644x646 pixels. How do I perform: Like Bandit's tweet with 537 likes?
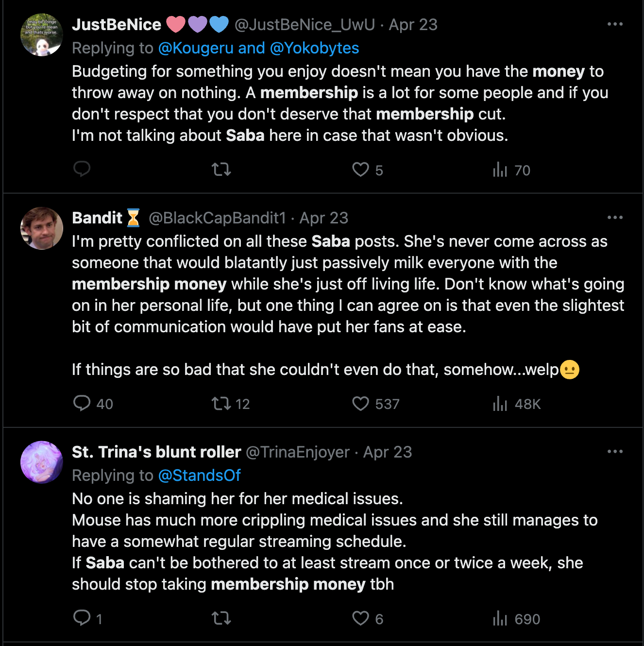pyautogui.click(x=376, y=403)
